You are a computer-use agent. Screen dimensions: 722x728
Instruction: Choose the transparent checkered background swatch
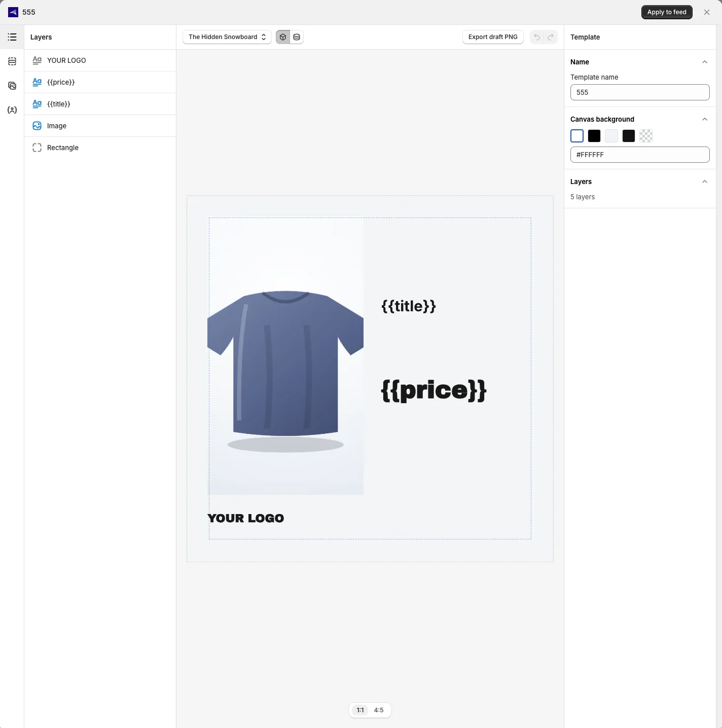[646, 136]
